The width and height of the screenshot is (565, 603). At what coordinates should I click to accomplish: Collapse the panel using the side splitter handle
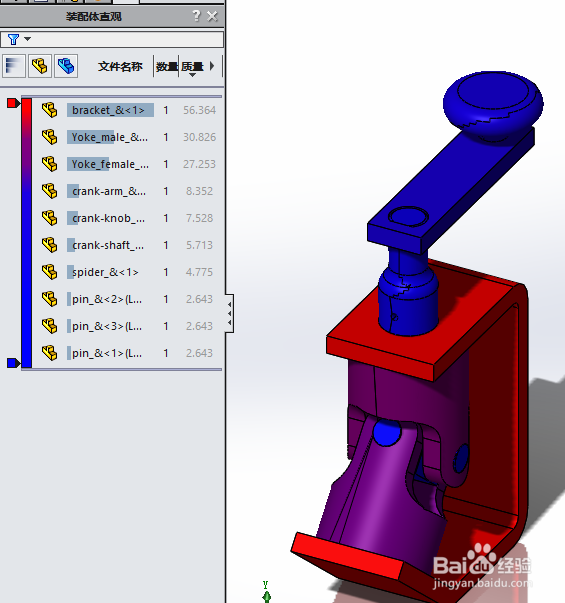click(x=230, y=313)
